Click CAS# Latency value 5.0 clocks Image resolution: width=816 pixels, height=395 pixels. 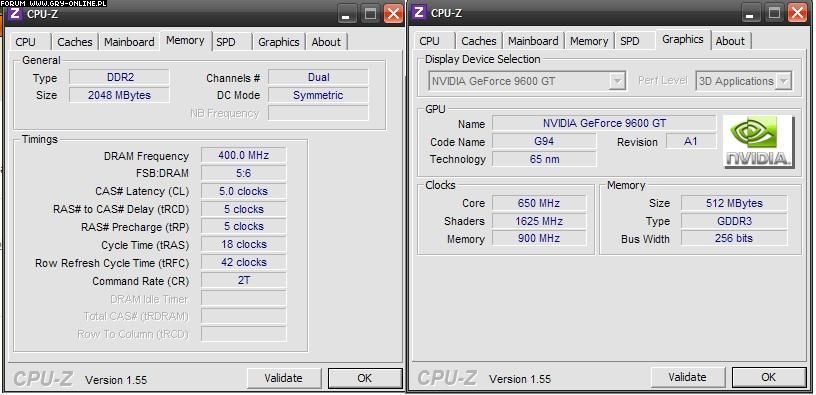(x=244, y=191)
